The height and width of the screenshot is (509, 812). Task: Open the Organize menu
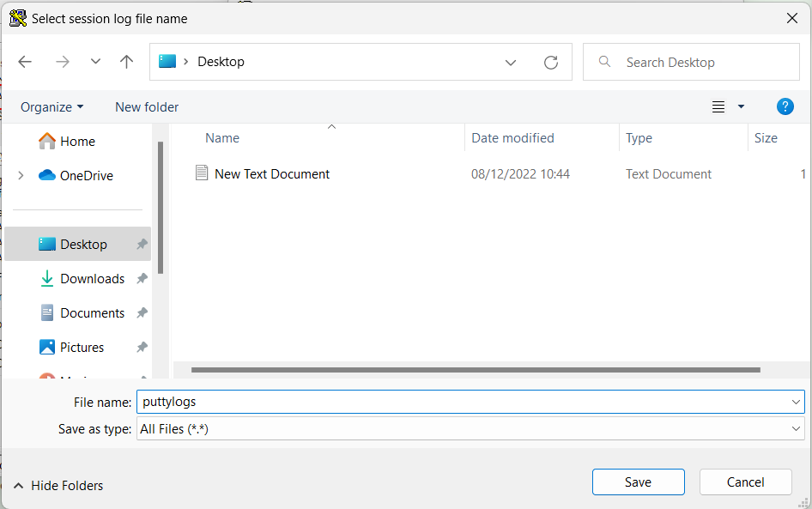coord(52,107)
